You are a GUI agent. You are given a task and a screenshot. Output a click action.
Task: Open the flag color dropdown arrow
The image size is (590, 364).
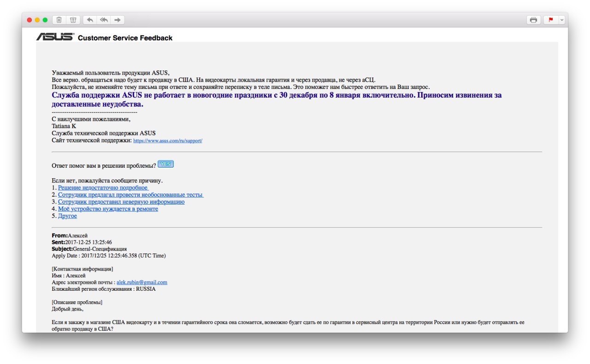point(561,20)
